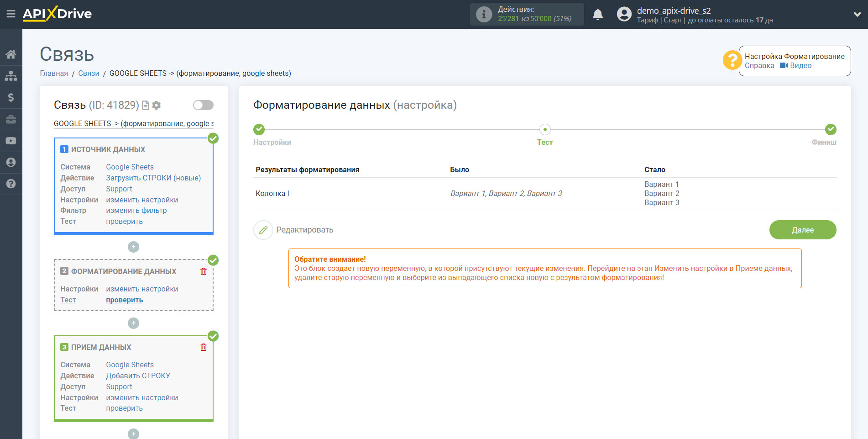Image resolution: width=868 pixels, height=439 pixels.
Task: Open source Google Sheets system link
Action: tap(130, 167)
